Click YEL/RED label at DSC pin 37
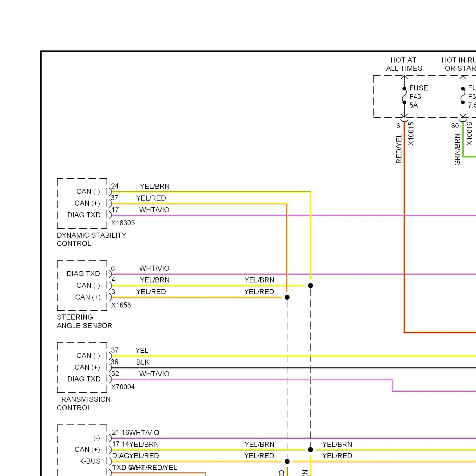 click(x=151, y=198)
